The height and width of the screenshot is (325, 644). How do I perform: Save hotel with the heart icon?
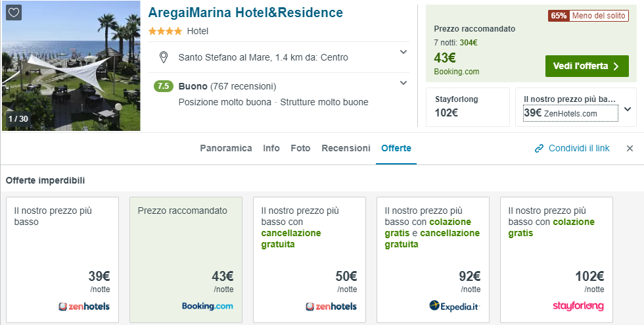pyautogui.click(x=14, y=12)
